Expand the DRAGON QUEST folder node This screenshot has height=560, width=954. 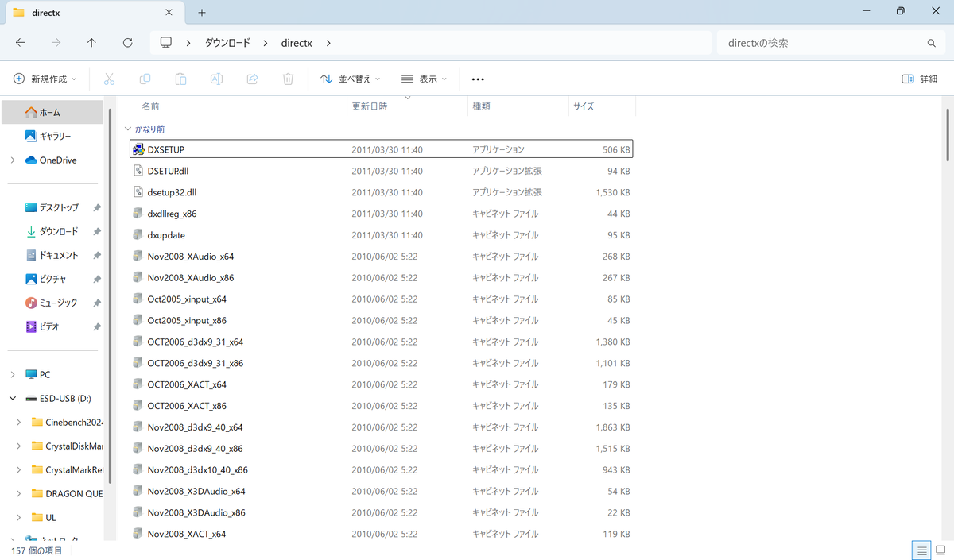(x=19, y=493)
